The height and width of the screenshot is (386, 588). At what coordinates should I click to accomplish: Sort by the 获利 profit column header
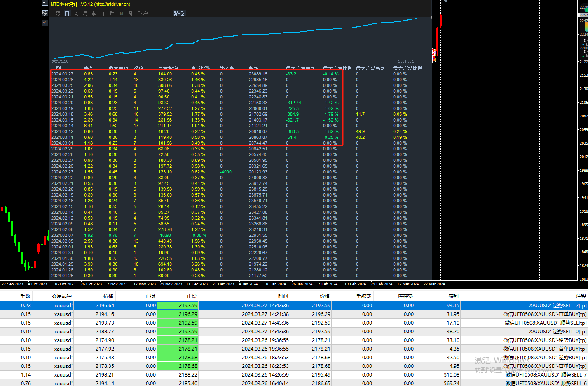click(x=453, y=296)
